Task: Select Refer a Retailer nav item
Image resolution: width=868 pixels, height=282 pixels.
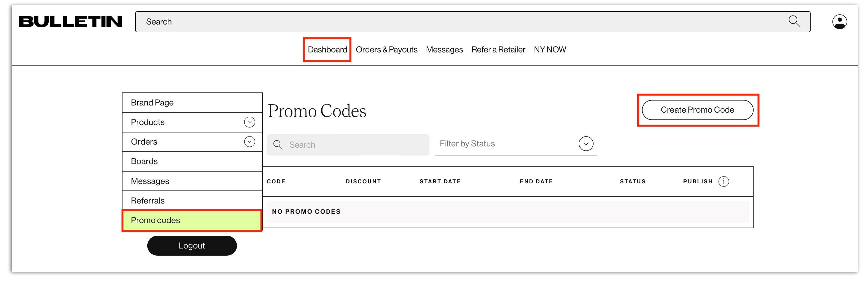Action: [498, 50]
